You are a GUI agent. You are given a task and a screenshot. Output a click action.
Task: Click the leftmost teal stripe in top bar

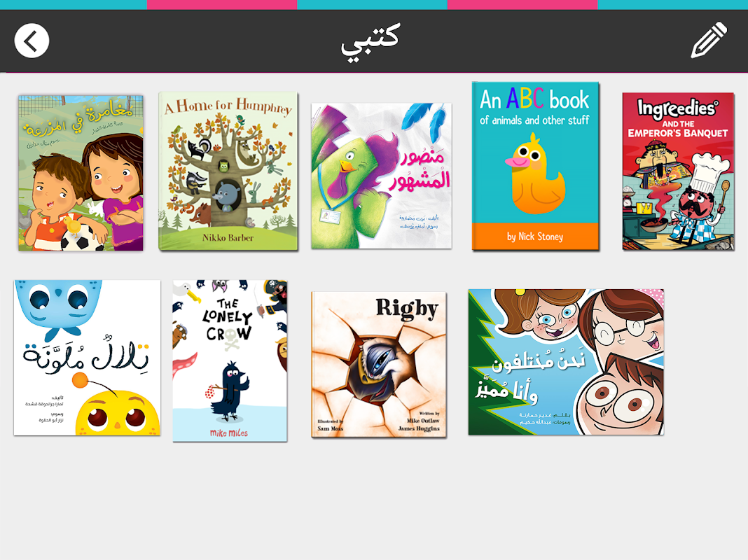(x=74, y=4)
